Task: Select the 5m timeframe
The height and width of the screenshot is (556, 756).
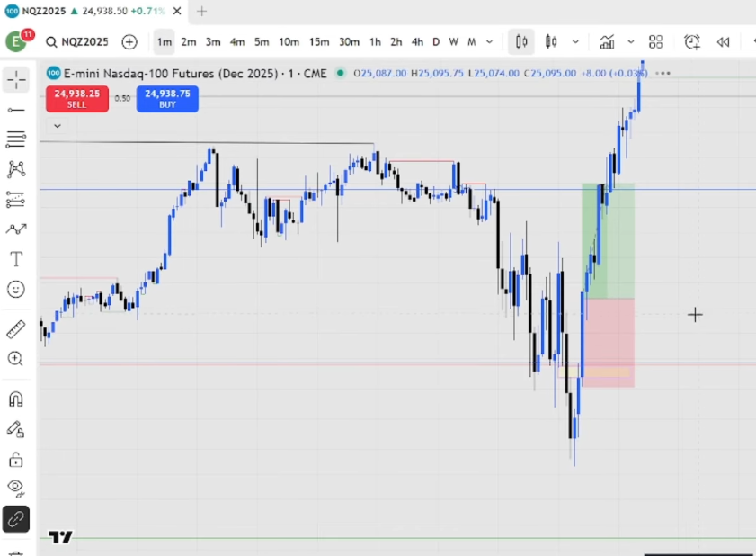Action: [262, 42]
